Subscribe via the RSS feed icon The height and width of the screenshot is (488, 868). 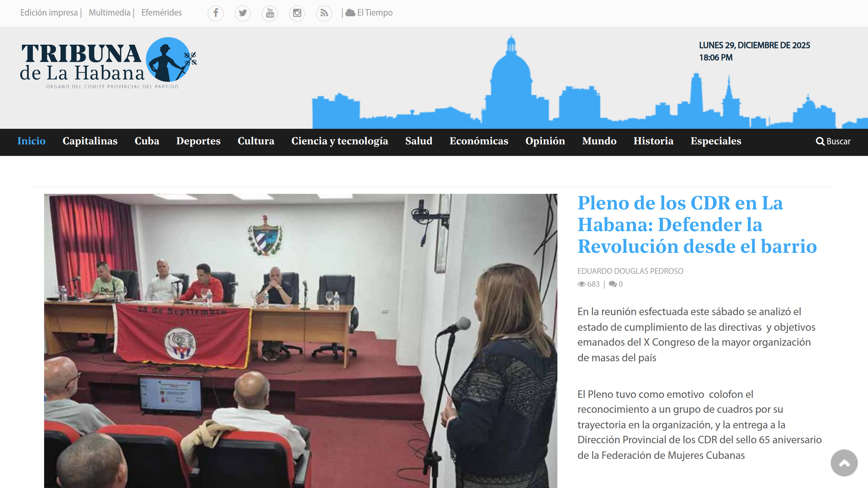click(x=324, y=13)
